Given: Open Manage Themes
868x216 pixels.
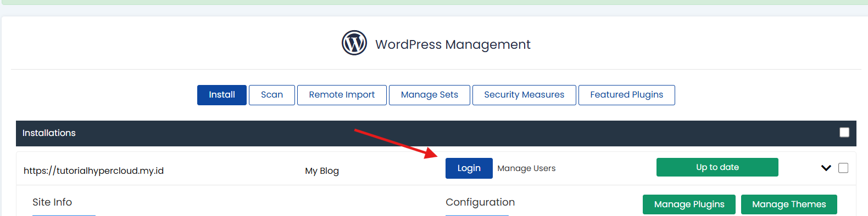Looking at the screenshot, I should point(789,204).
